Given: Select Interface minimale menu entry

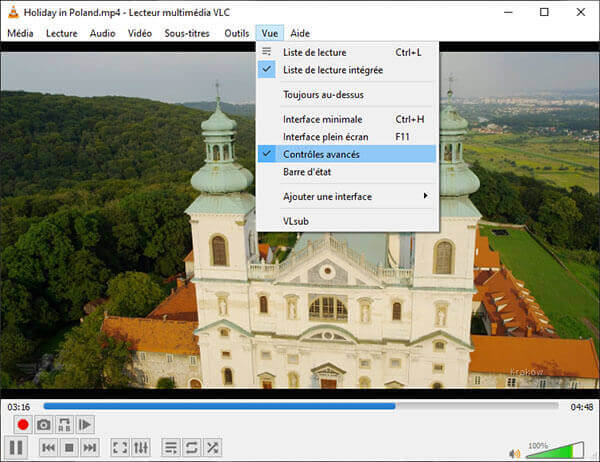Looking at the screenshot, I should (321, 119).
